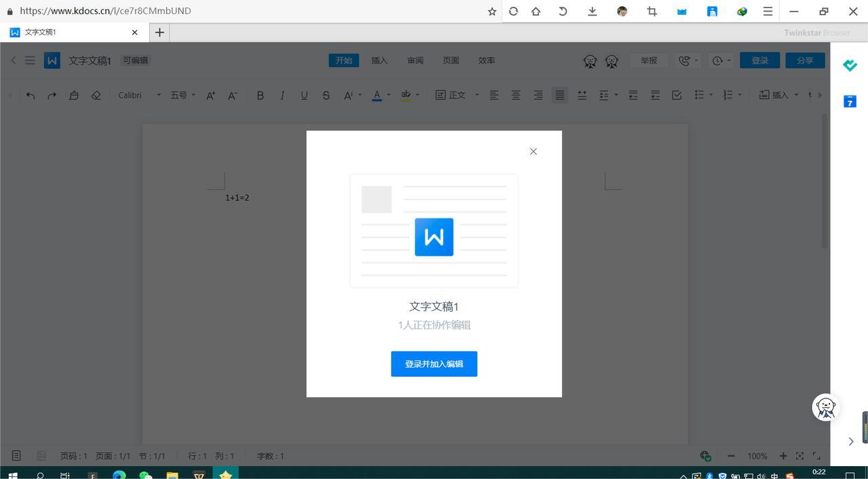Open the 插入 ribbon tab
The width and height of the screenshot is (868, 479).
[379, 60]
